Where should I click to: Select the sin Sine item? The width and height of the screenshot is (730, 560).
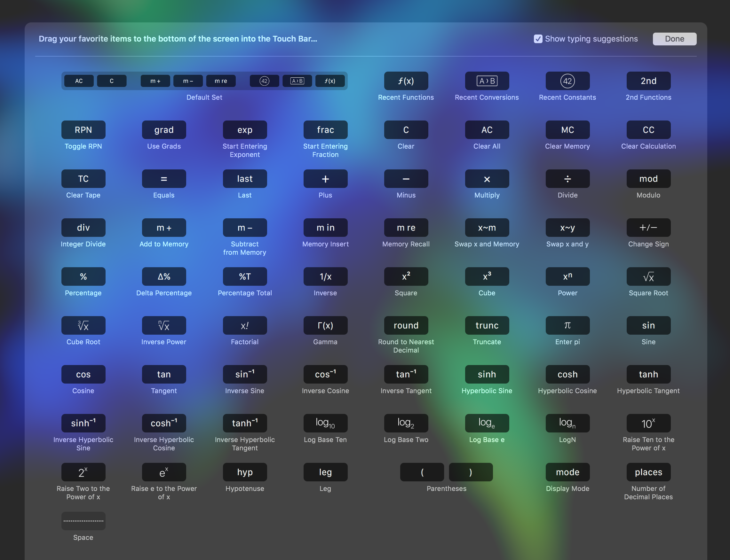[648, 325]
